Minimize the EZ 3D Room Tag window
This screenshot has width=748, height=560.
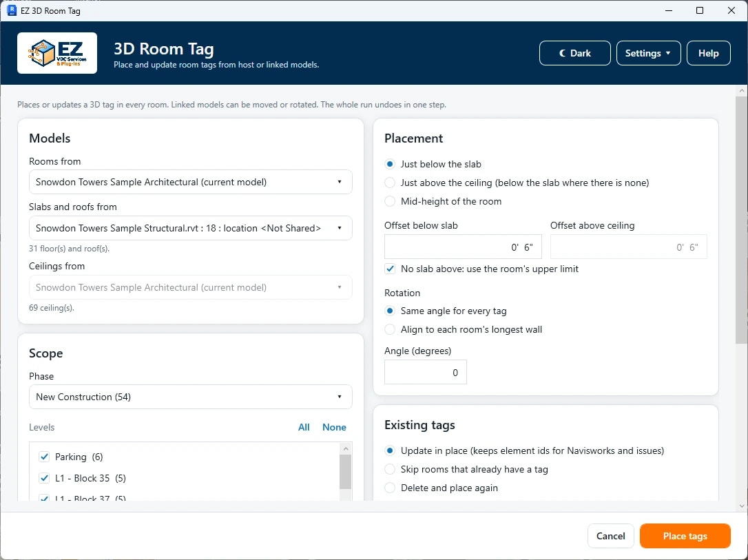tap(669, 10)
